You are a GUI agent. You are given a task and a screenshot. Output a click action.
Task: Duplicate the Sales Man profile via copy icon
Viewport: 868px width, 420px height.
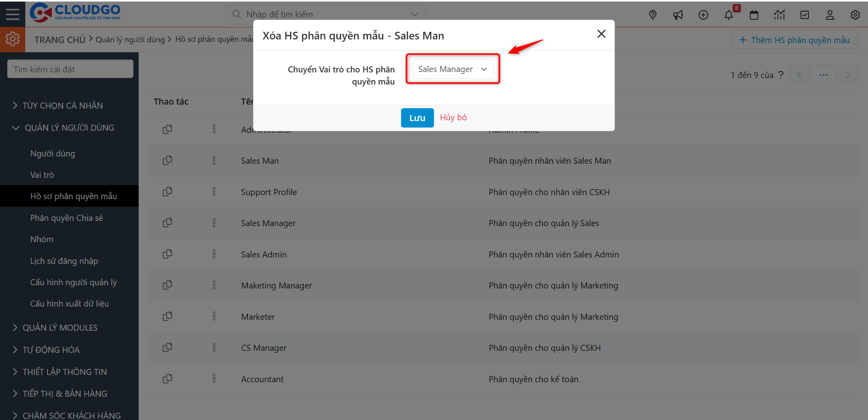coord(167,160)
